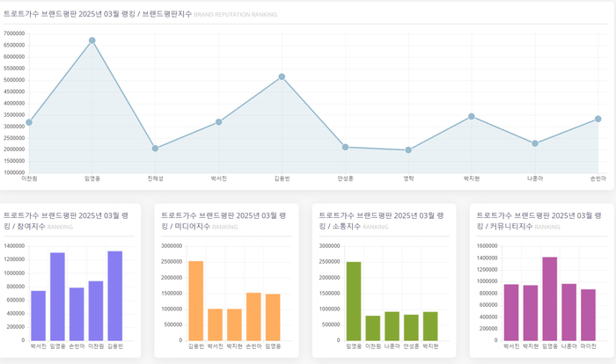Select the 안성훈 bar in the 소통지수 chart
Viewport: 616px width, 364px height.
(x=411, y=327)
